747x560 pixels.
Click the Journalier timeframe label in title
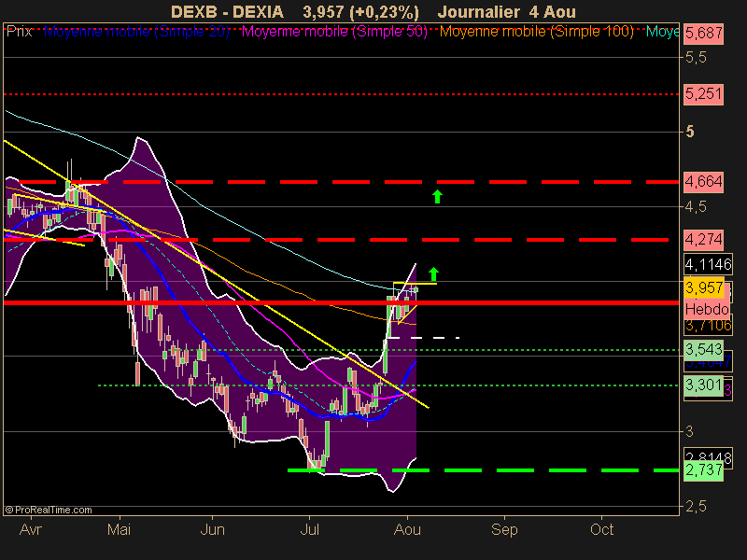pyautogui.click(x=478, y=11)
